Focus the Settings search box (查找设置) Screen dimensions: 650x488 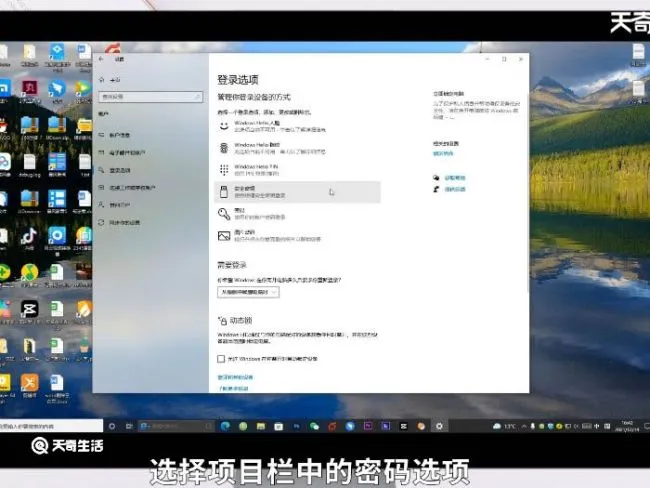(150, 97)
